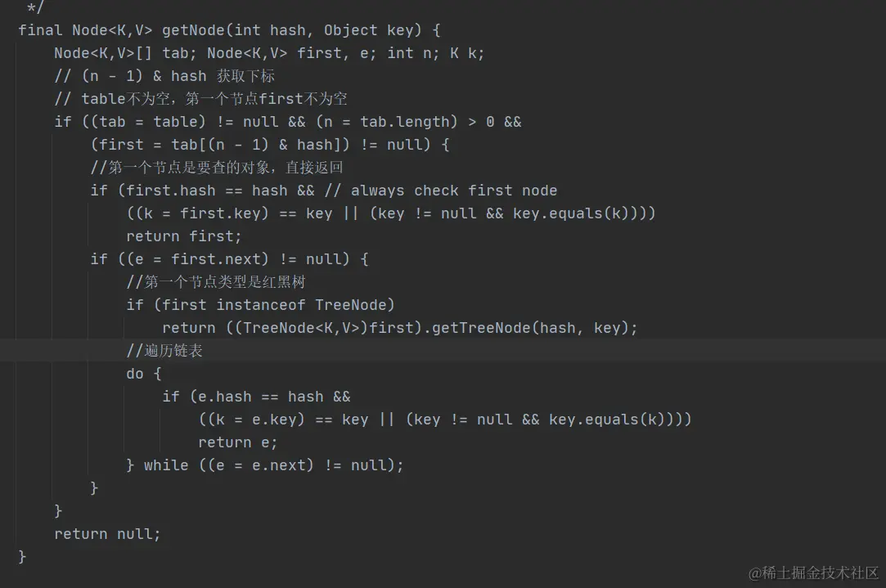Click the return e statement
The width and height of the screenshot is (886, 588).
click(x=238, y=442)
